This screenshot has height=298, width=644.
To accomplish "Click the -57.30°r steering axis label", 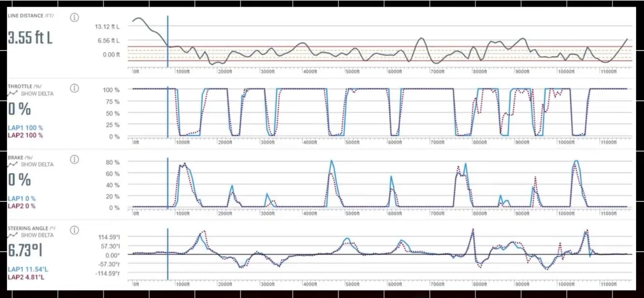I will coord(109,264).
